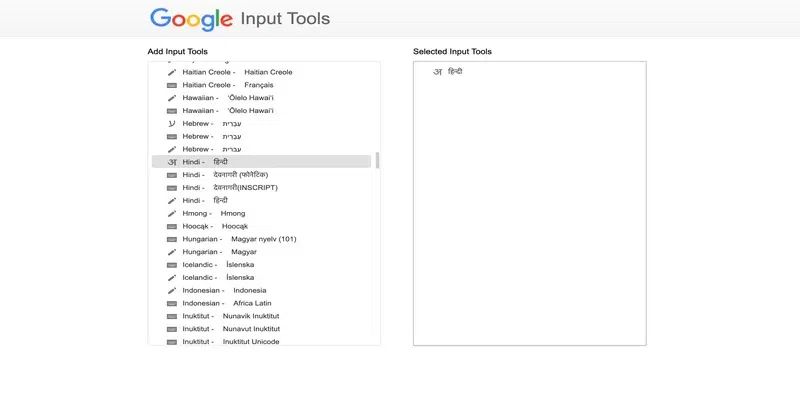
Task: Select the Hawaiian handwriting pencil icon
Action: point(172,98)
